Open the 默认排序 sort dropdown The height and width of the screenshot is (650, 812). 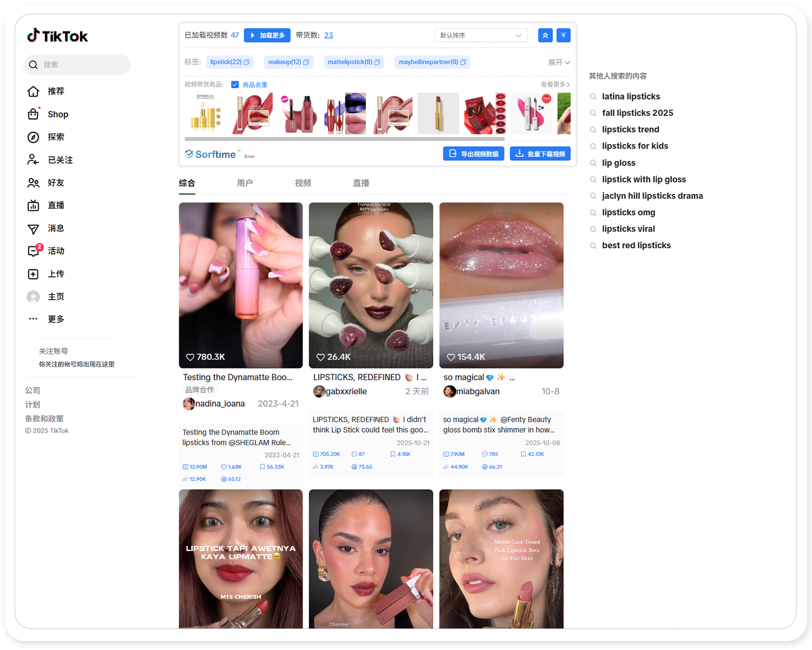click(481, 35)
